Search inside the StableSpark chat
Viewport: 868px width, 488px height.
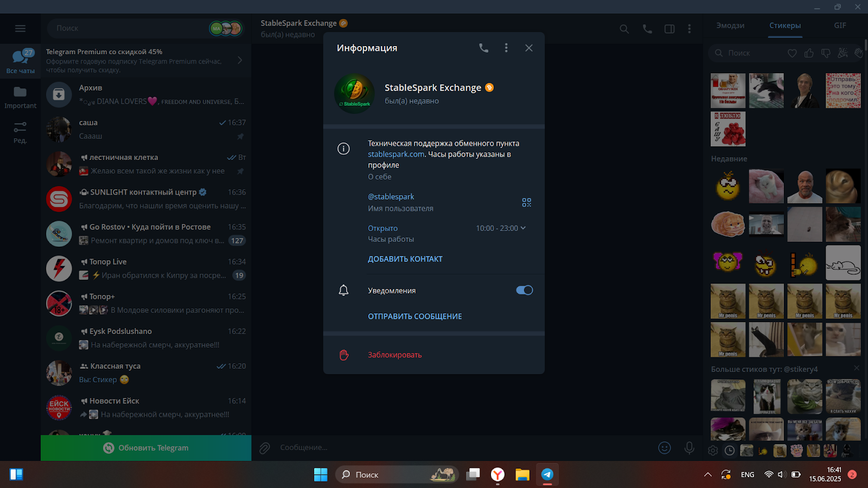pyautogui.click(x=624, y=29)
